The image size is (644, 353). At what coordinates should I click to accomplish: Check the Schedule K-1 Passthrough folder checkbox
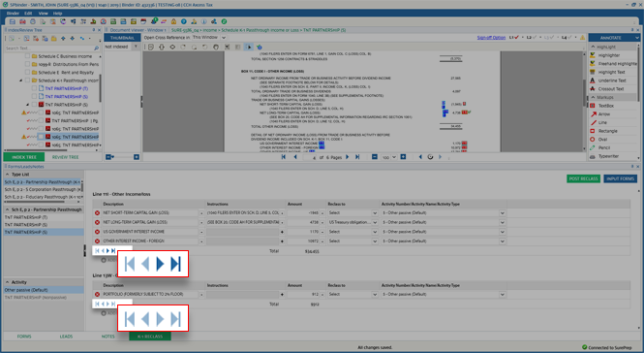(27, 80)
